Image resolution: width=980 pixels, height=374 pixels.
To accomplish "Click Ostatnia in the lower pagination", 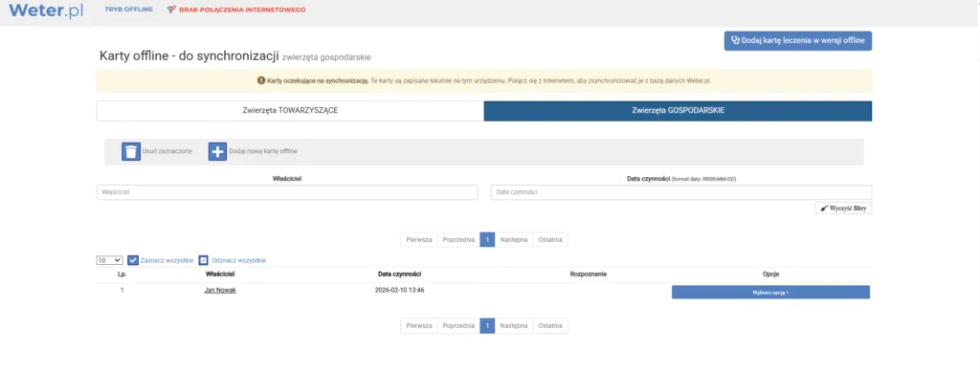I will pyautogui.click(x=550, y=326).
